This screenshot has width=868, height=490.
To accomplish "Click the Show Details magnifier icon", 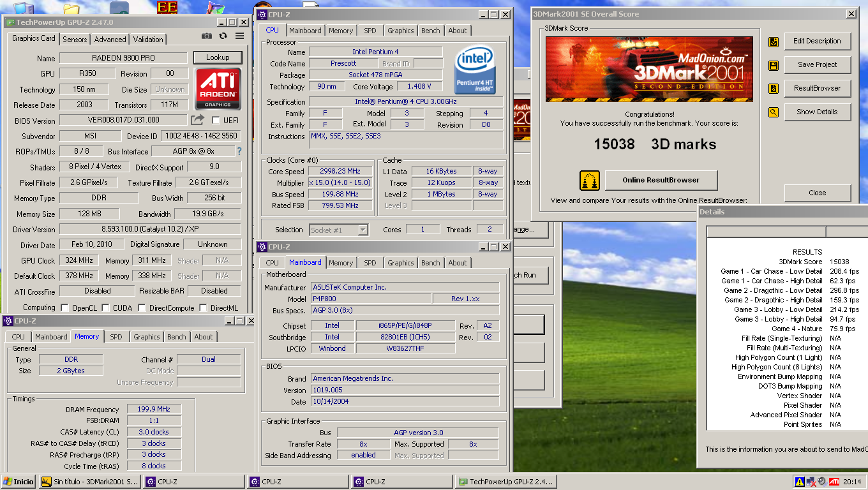I will 773,113.
